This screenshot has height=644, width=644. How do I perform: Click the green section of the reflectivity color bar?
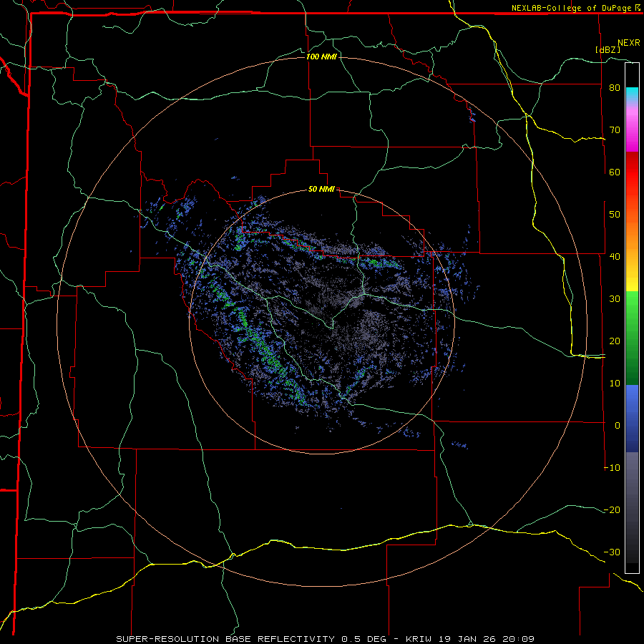[x=632, y=338]
